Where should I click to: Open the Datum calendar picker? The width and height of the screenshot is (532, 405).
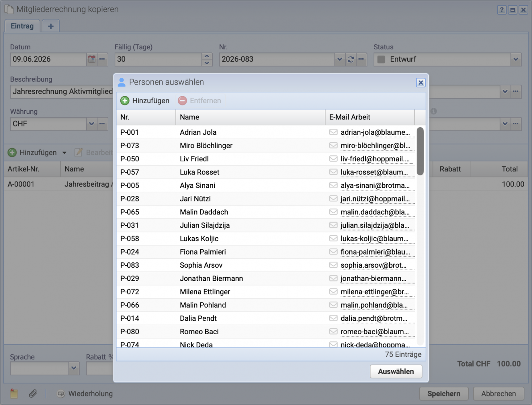(x=91, y=59)
